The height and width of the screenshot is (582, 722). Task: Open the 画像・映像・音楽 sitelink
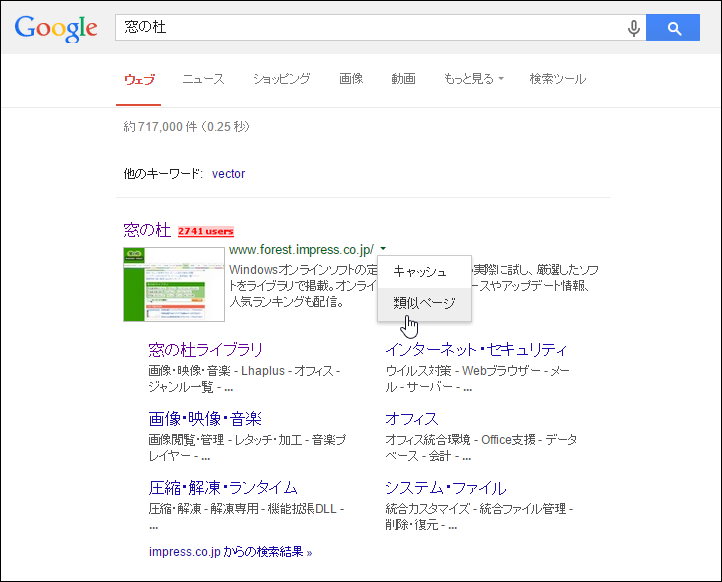pos(205,419)
